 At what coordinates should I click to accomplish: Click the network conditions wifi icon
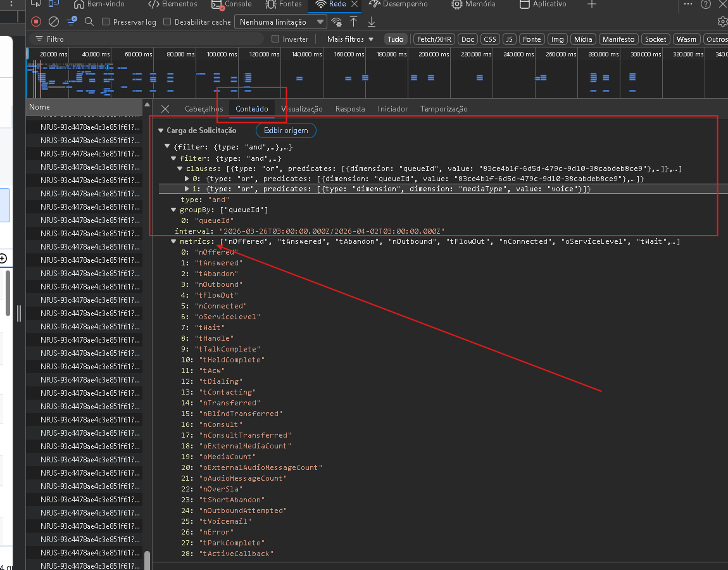(x=337, y=22)
